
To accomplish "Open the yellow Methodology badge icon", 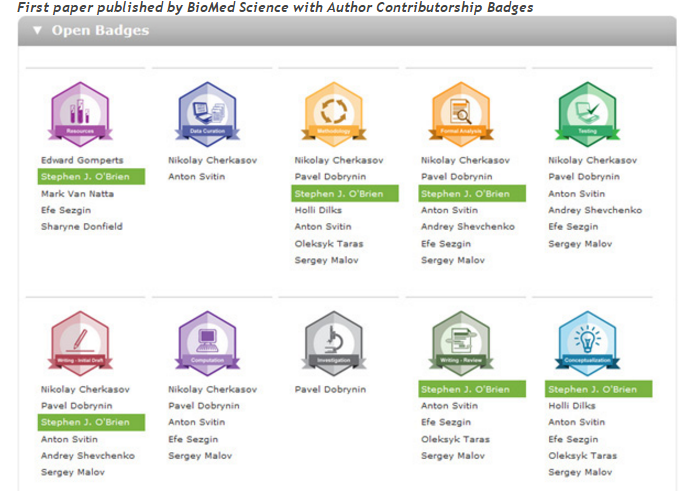I will [334, 114].
